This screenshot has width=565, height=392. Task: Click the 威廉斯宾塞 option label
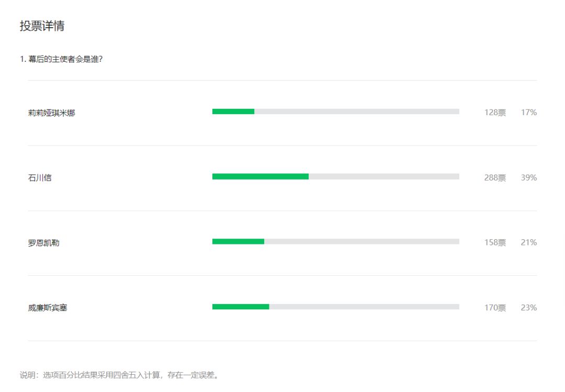[x=48, y=308]
